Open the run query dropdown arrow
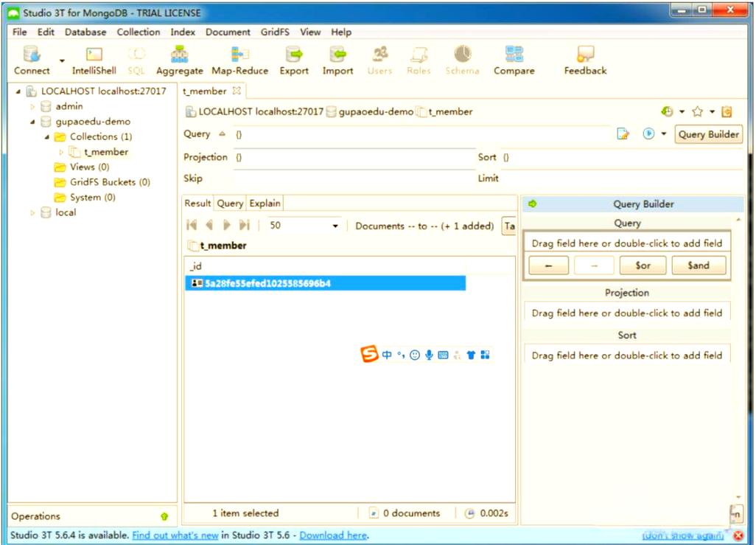The image size is (756, 545). click(x=663, y=133)
